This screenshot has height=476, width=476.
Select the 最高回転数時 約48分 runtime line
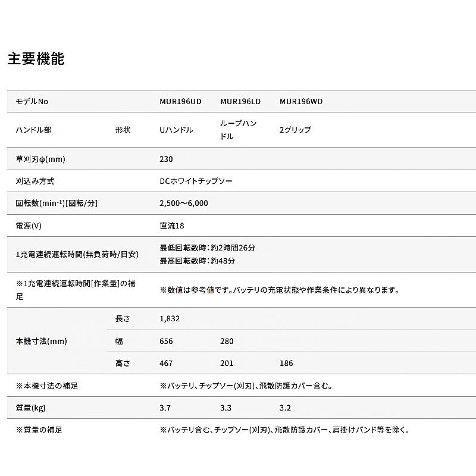(x=197, y=261)
